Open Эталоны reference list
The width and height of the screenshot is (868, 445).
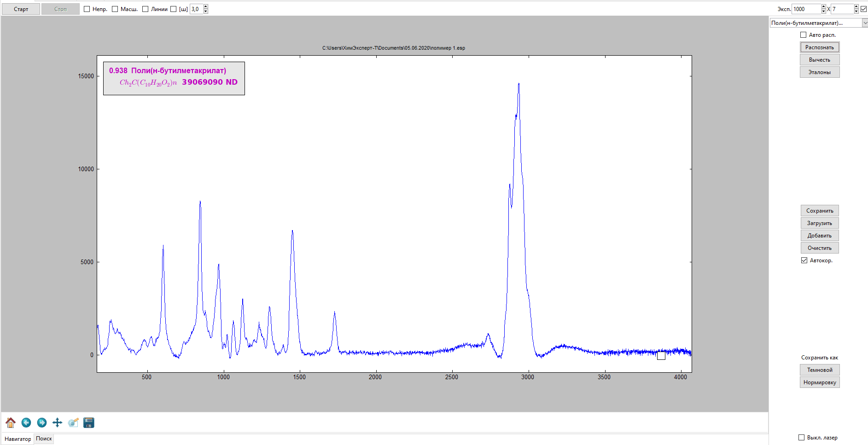tap(820, 72)
